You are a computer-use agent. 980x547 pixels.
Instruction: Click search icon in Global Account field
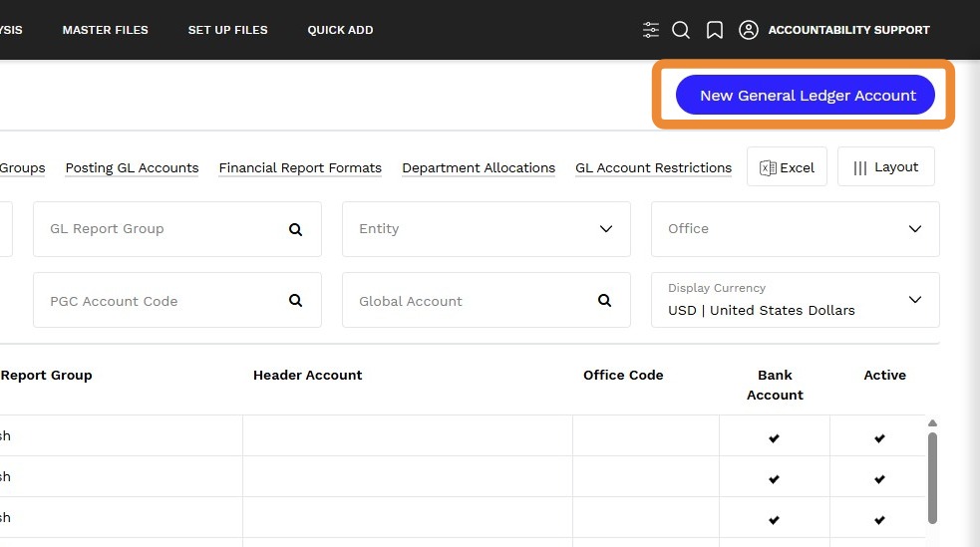point(604,301)
